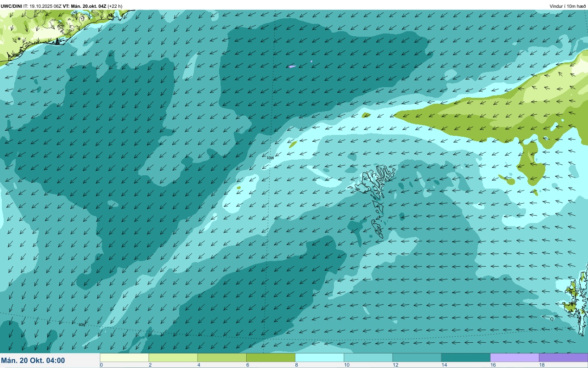Select the dark teal 14–16 legend swatch

pyautogui.click(x=465, y=357)
